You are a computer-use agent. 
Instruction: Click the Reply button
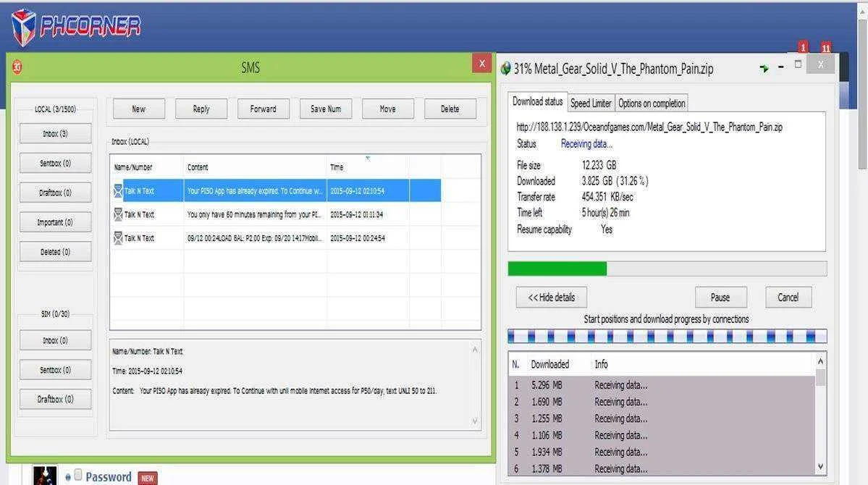click(x=201, y=109)
